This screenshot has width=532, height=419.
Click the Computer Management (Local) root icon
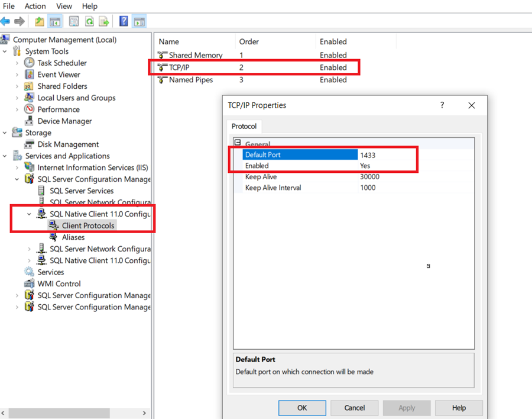4,40
